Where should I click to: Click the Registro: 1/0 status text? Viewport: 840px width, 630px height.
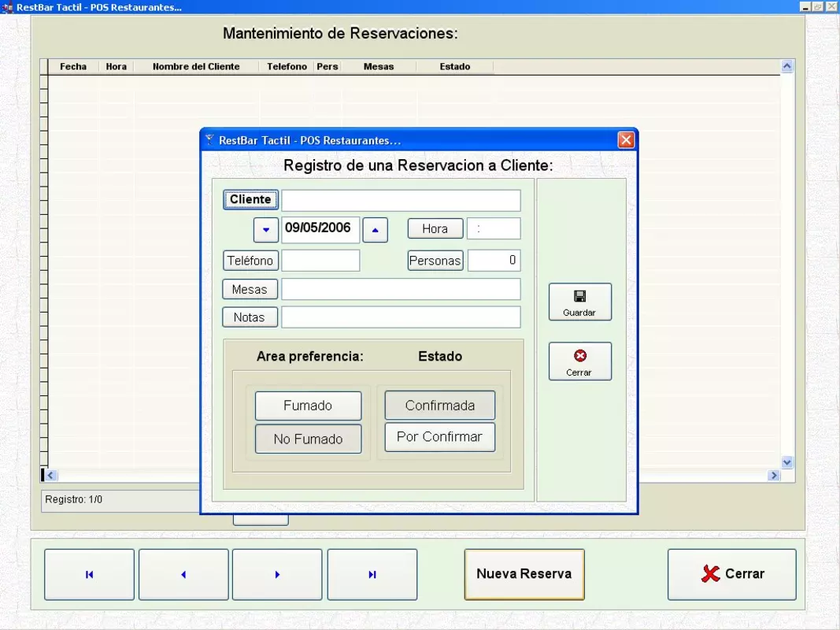[x=73, y=499]
